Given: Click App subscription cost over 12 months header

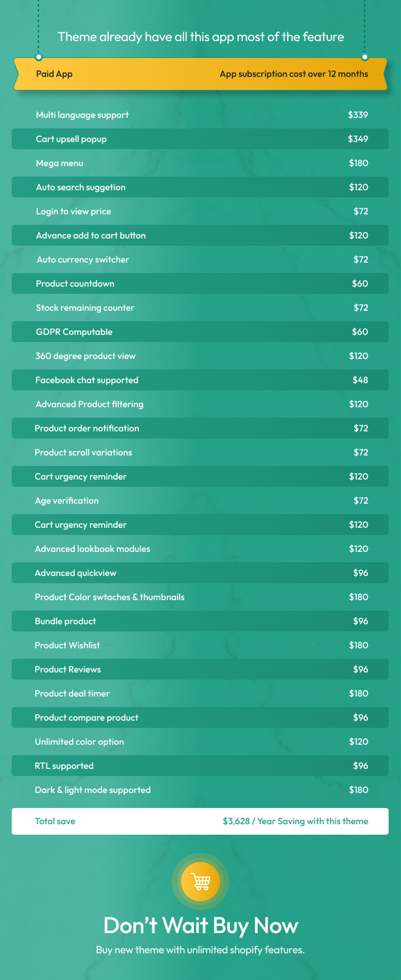Looking at the screenshot, I should (x=294, y=74).
